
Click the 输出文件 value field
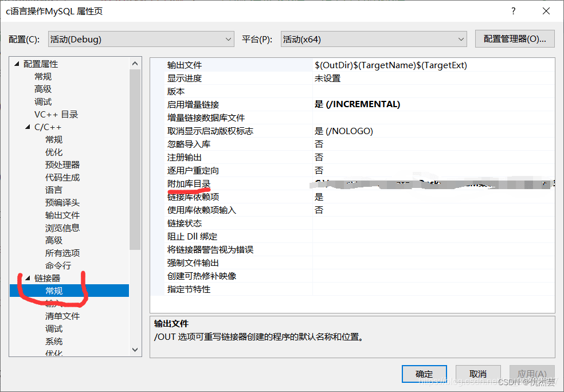[x=433, y=65]
